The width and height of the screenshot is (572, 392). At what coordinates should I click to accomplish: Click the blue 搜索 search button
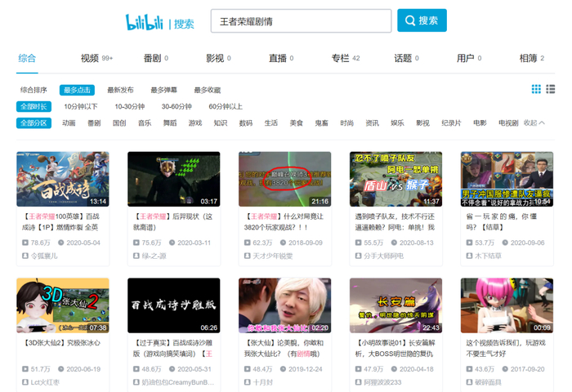[422, 20]
